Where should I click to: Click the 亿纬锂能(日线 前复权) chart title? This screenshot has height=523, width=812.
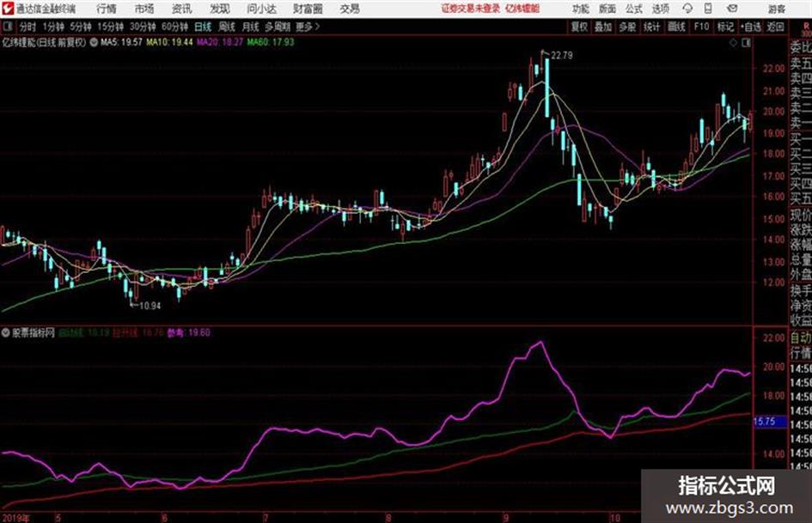(44, 42)
